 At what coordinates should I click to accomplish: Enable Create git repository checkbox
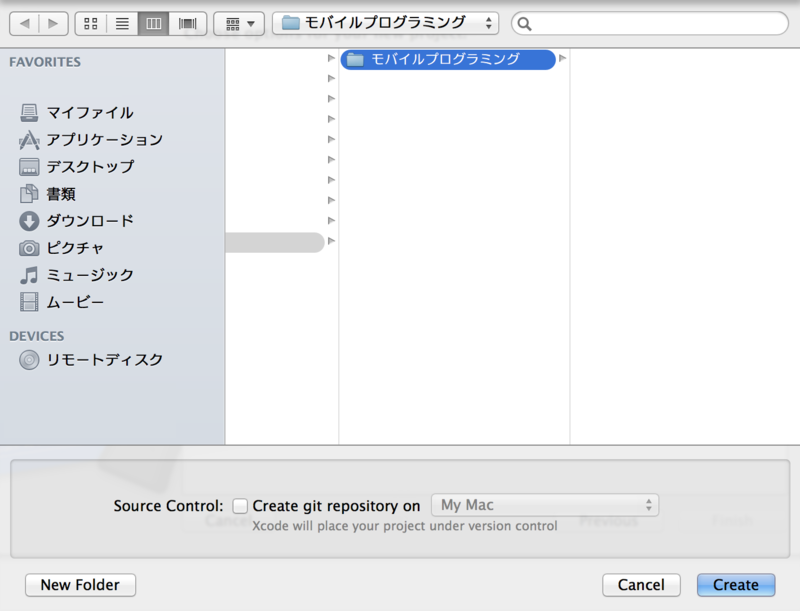tap(240, 505)
